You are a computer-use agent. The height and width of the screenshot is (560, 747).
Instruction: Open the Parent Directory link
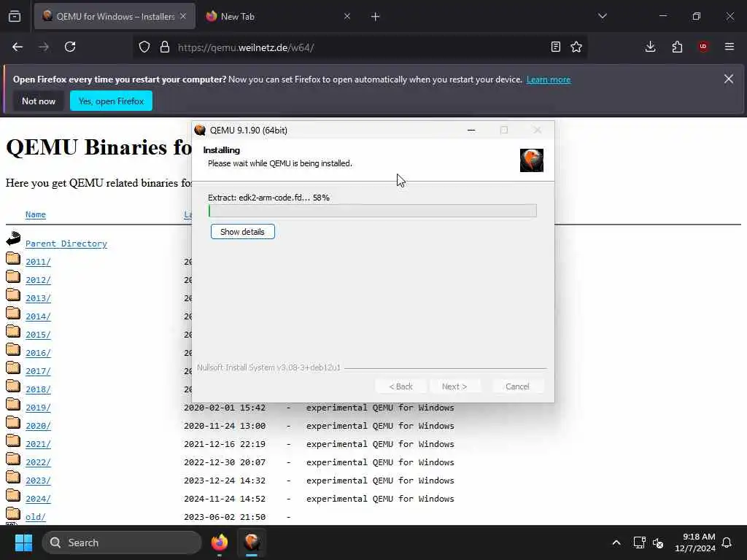(66, 244)
